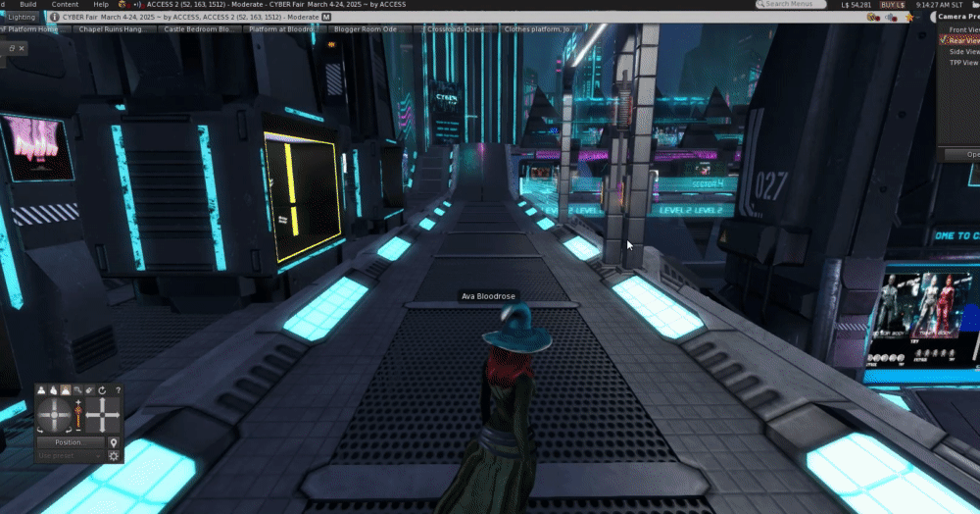Click the 9:14:27 AM SLT clock
This screenshot has width=980, height=514.
pos(939,5)
